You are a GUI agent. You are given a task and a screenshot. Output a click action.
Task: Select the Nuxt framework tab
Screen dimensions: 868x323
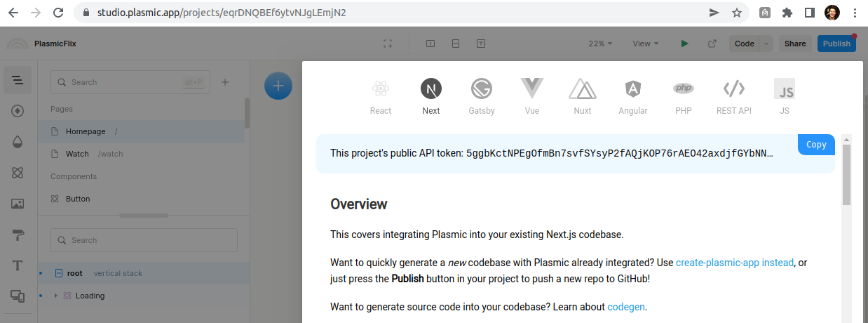[583, 96]
